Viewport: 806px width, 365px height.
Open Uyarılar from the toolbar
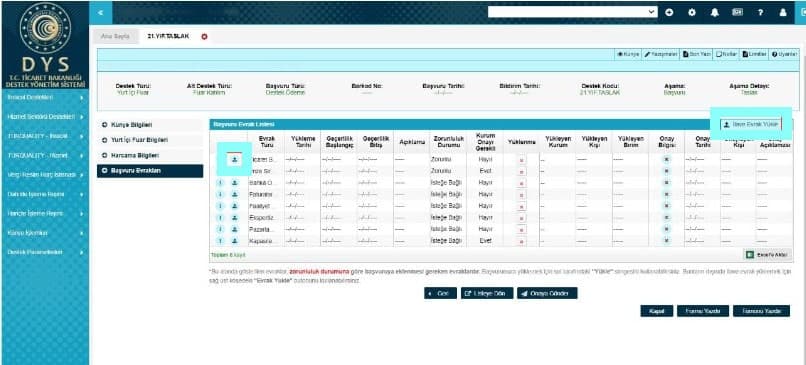point(784,54)
